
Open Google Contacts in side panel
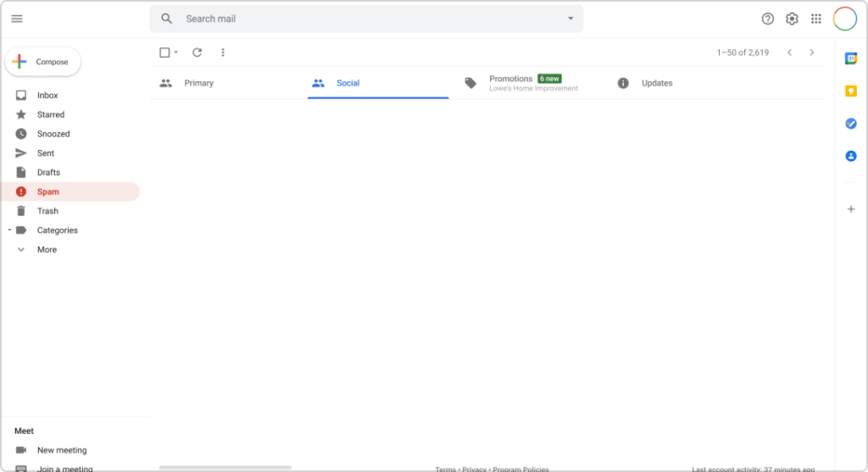[x=851, y=156]
